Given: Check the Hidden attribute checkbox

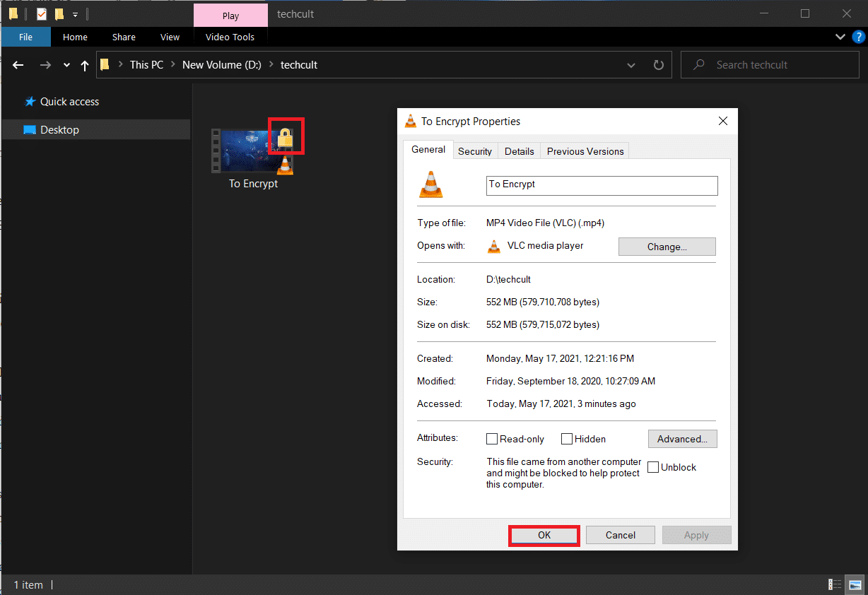Looking at the screenshot, I should pos(567,439).
